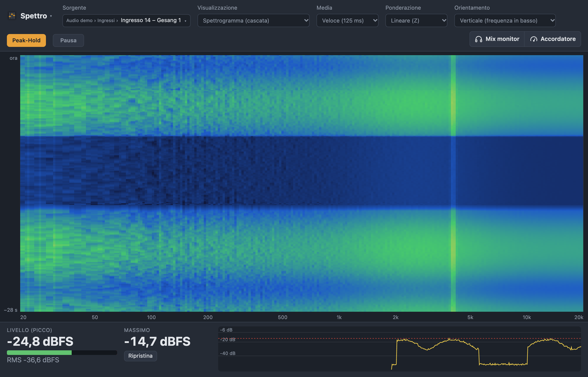The height and width of the screenshot is (377, 588).
Task: Open the Visualizzazione dropdown Spettrogramma (cascata)
Action: coord(254,21)
